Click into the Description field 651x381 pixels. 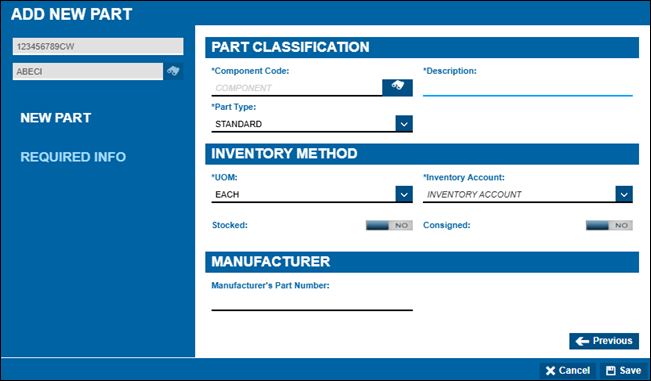click(528, 88)
